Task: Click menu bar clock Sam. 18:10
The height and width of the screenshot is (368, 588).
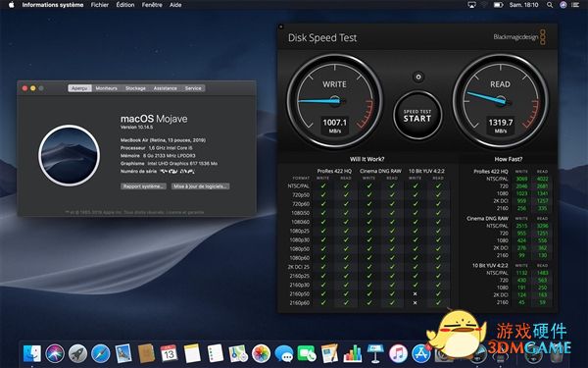Action: (x=524, y=5)
